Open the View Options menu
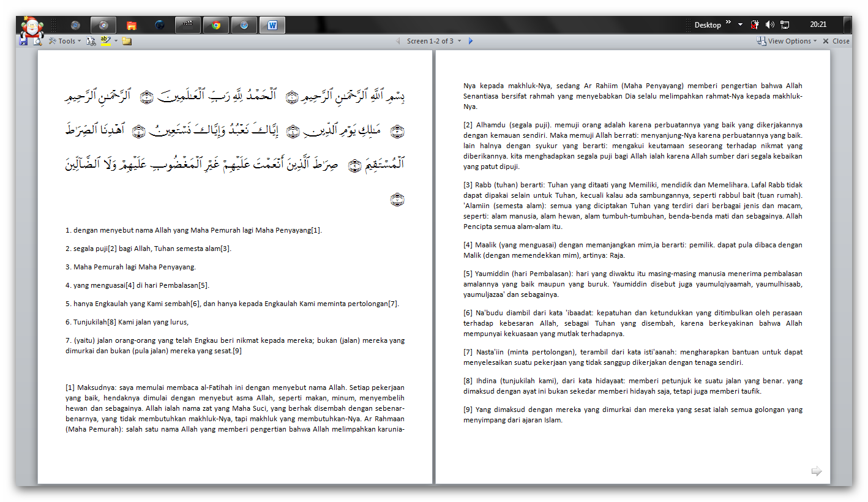Image resolution: width=868 pixels, height=502 pixels. pyautogui.click(x=787, y=41)
